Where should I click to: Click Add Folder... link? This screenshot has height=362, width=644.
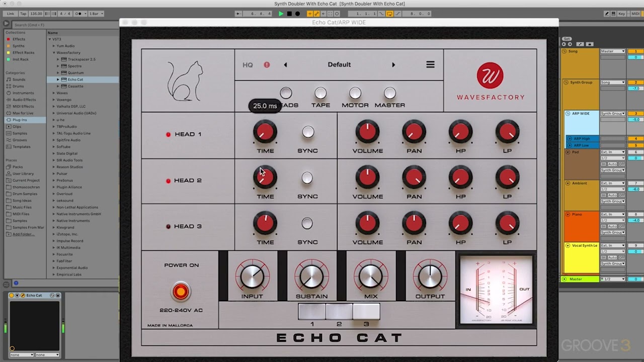pos(24,234)
